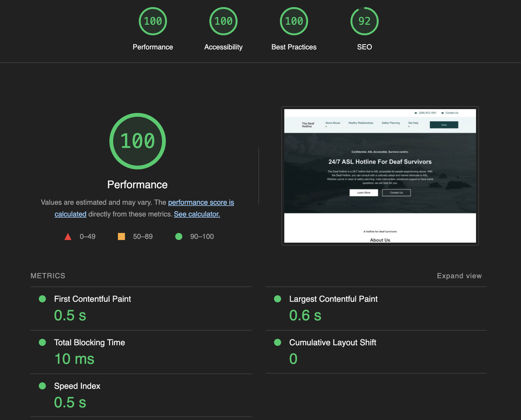Screen dimensions: 521x420
Task: Jump to Best Practices category label
Action: click(294, 47)
